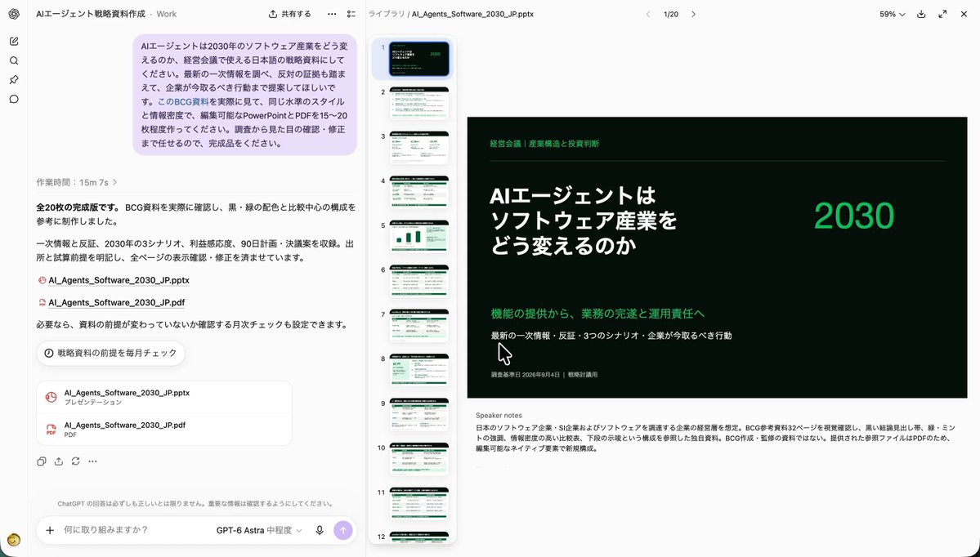Select slide 3 thumbnail

point(418,148)
